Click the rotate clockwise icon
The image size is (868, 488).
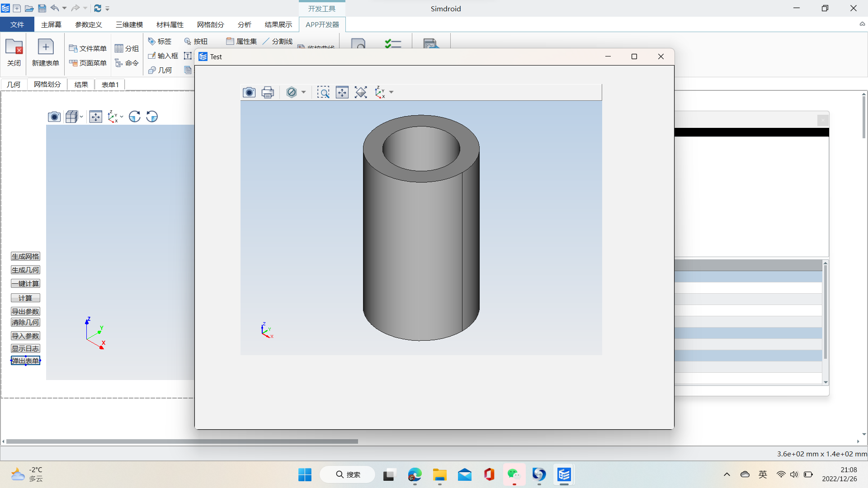[135, 117]
